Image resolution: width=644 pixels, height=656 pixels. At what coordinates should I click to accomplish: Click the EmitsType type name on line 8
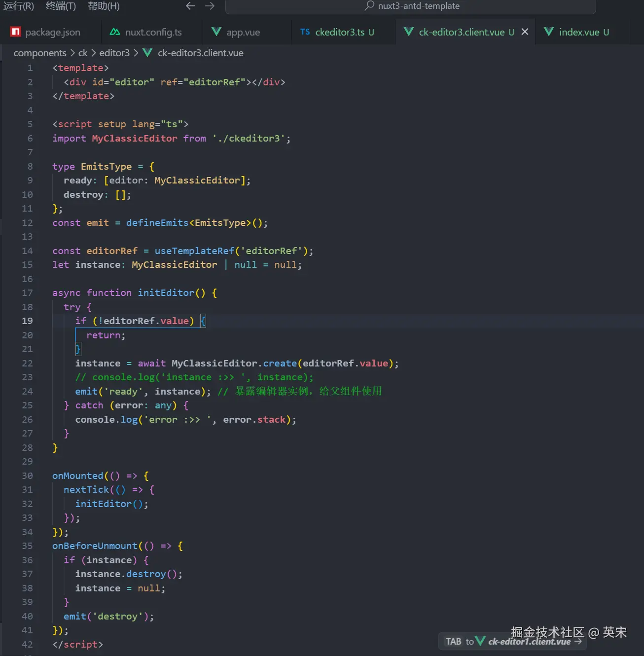[107, 167]
